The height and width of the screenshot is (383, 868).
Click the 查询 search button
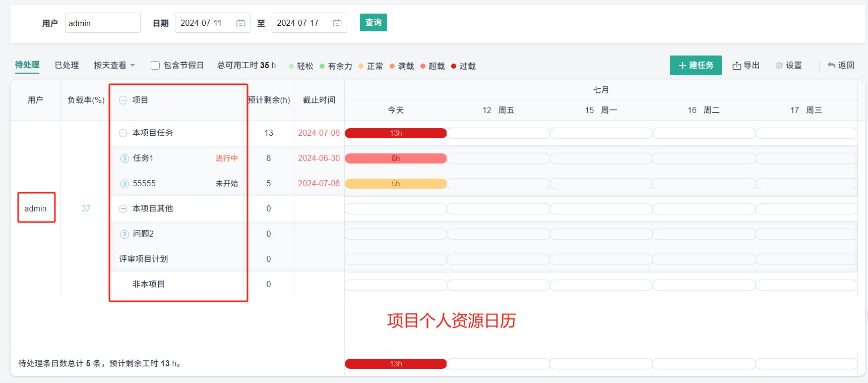click(x=373, y=23)
